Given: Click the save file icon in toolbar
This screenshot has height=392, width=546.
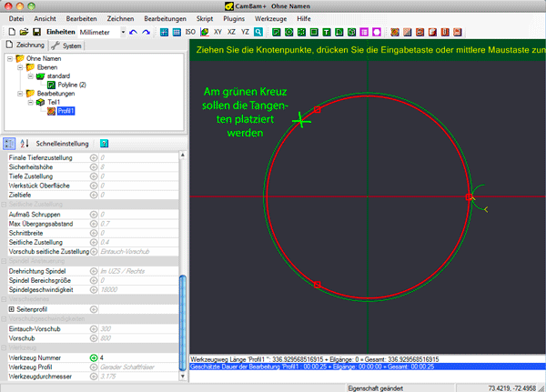Looking at the screenshot, I should pyautogui.click(x=35, y=32).
